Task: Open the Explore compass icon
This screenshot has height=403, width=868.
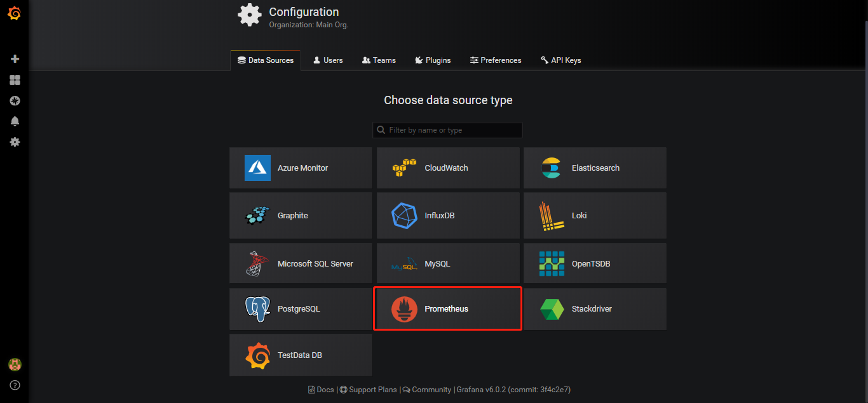Action: point(15,101)
